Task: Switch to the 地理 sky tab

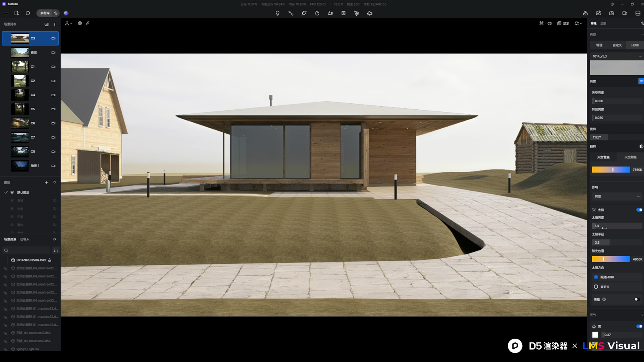Action: [x=599, y=45]
